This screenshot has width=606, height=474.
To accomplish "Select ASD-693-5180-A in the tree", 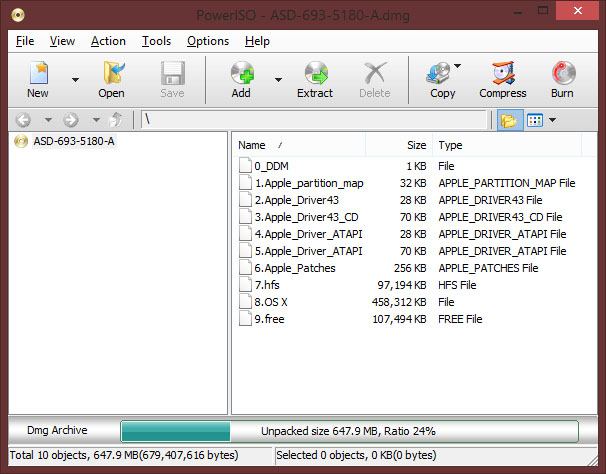I will pyautogui.click(x=74, y=142).
